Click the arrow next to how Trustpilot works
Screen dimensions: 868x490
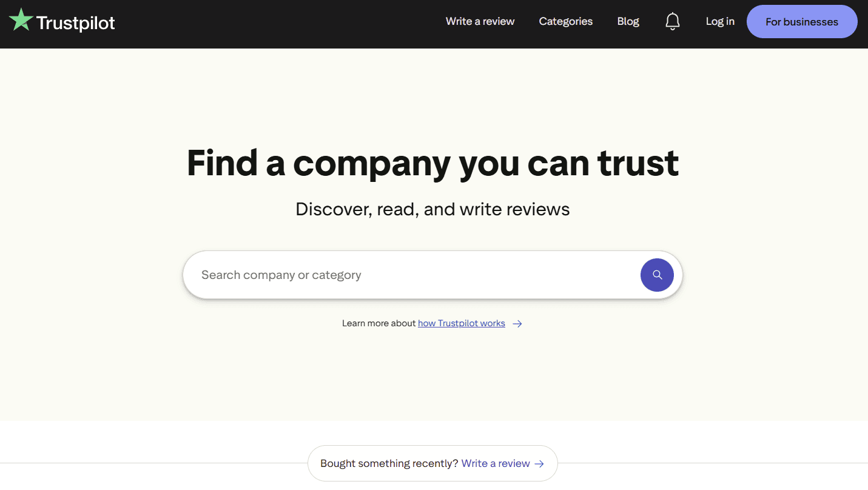(x=517, y=324)
